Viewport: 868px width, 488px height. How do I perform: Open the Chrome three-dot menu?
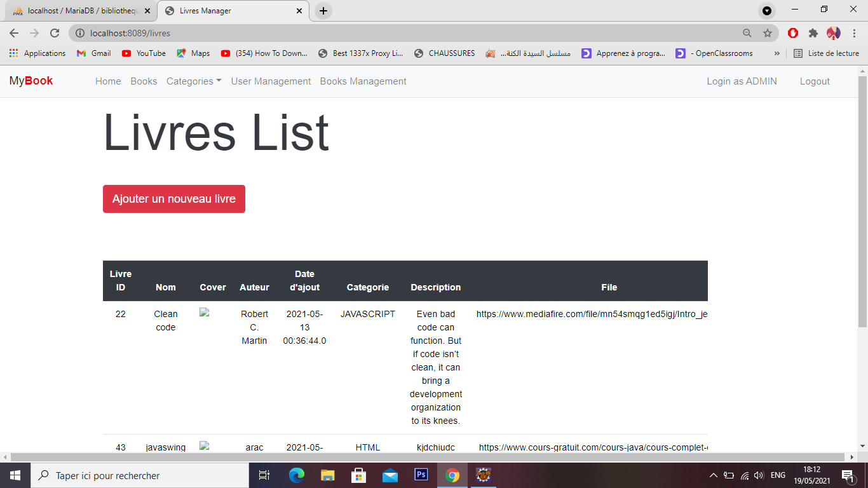[x=855, y=33]
